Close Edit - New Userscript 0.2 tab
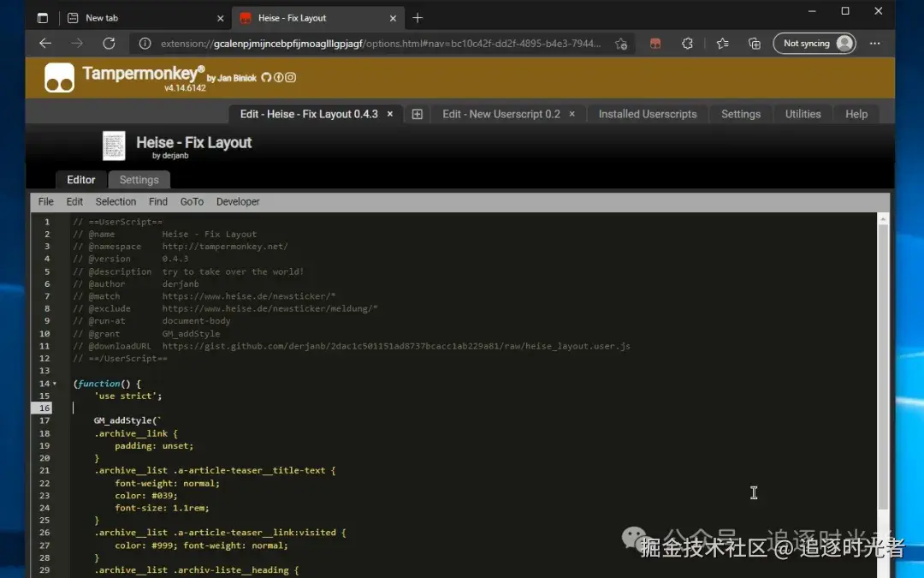The image size is (924, 578). pos(572,114)
